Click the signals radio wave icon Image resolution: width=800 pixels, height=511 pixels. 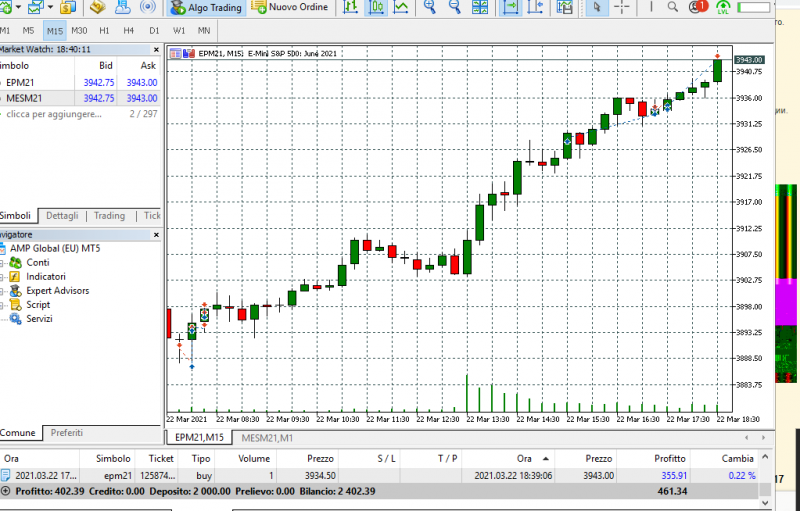pos(147,7)
